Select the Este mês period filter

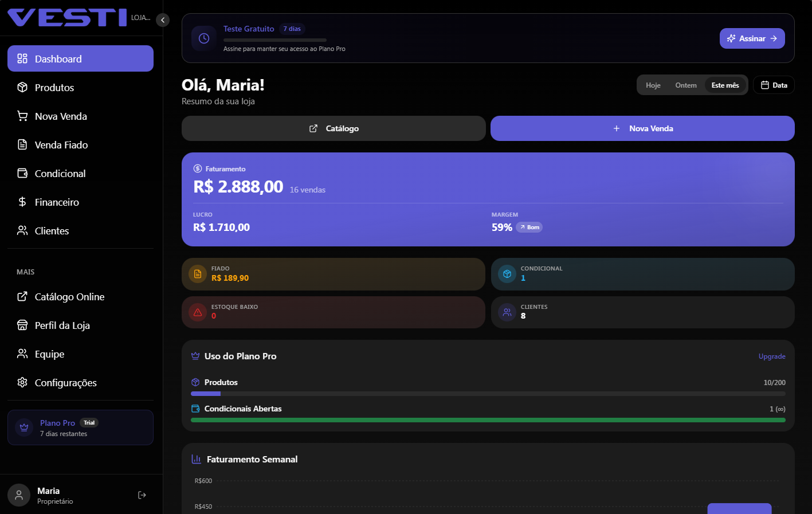725,85
